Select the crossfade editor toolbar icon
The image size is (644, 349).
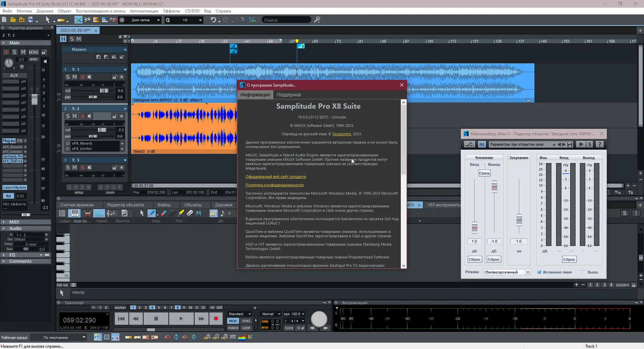[78, 20]
